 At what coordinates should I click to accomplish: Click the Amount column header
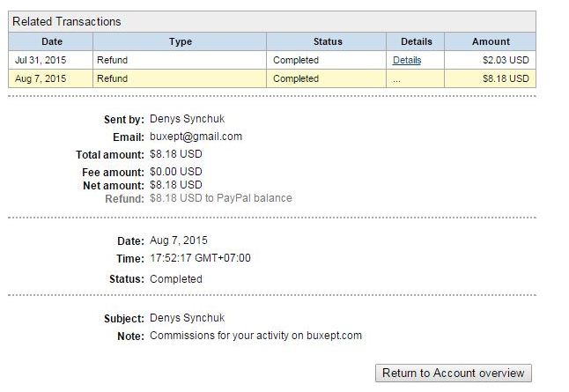click(491, 41)
